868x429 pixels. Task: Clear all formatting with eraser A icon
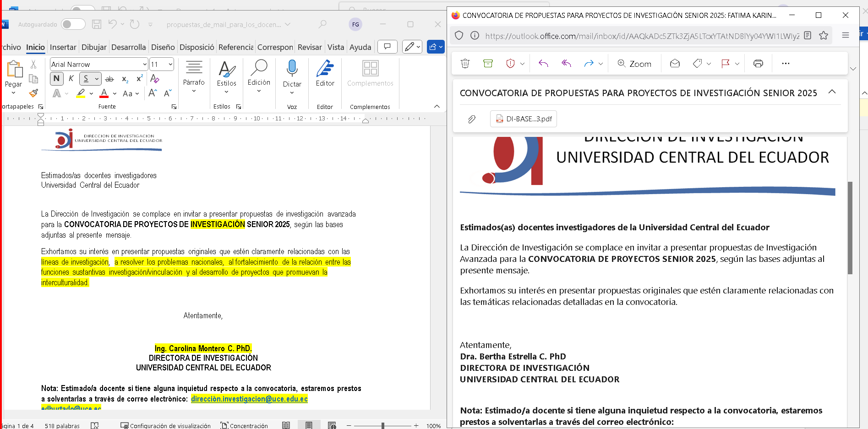[x=154, y=79]
